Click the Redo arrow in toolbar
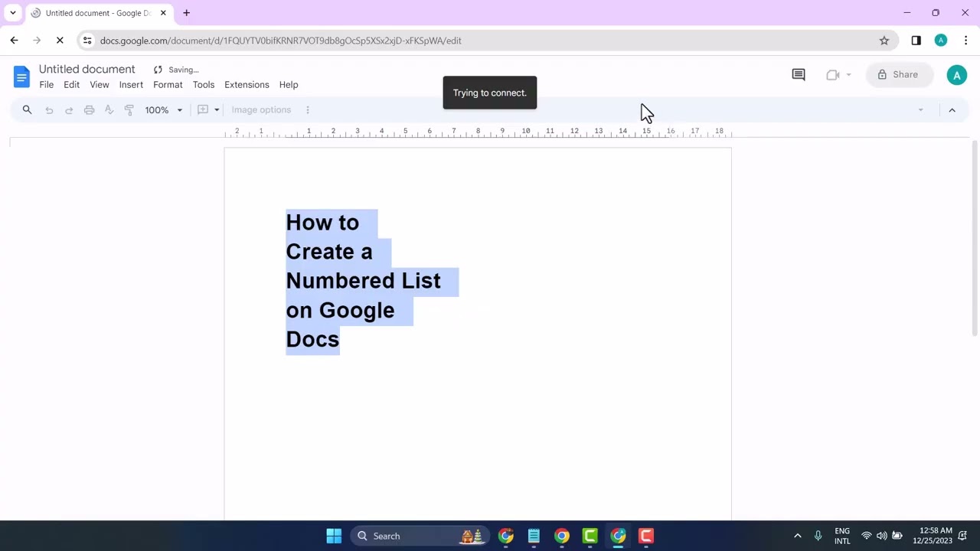 (69, 110)
